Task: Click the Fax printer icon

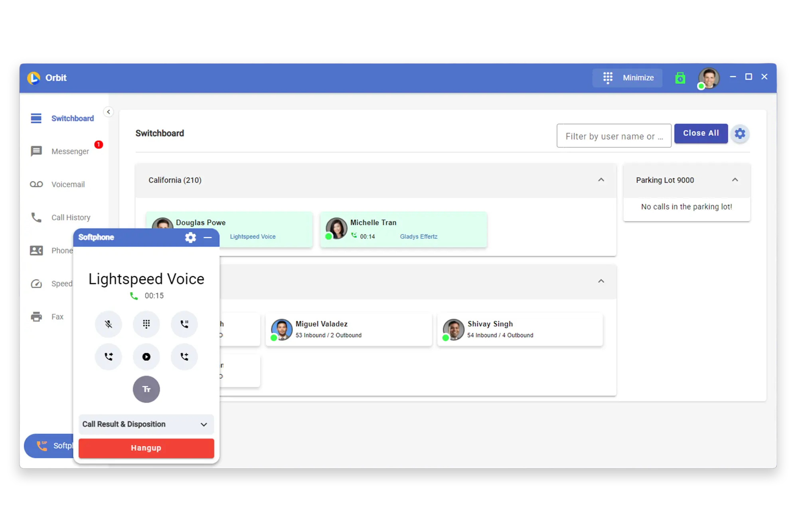Action: 36,317
